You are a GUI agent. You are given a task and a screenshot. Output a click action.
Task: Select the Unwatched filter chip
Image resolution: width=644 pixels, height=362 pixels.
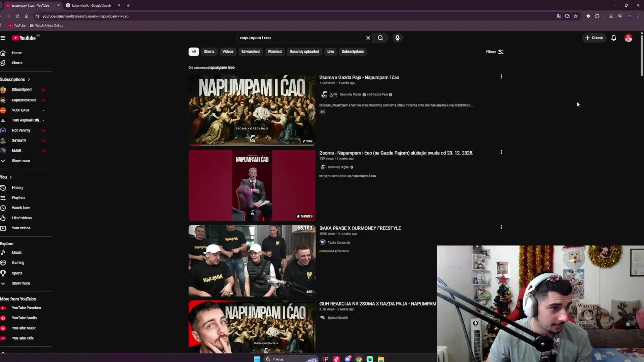click(251, 51)
